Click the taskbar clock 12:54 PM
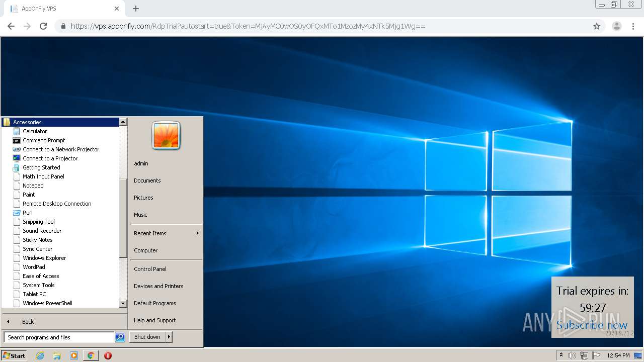Image resolution: width=644 pixels, height=362 pixels. coord(618,355)
